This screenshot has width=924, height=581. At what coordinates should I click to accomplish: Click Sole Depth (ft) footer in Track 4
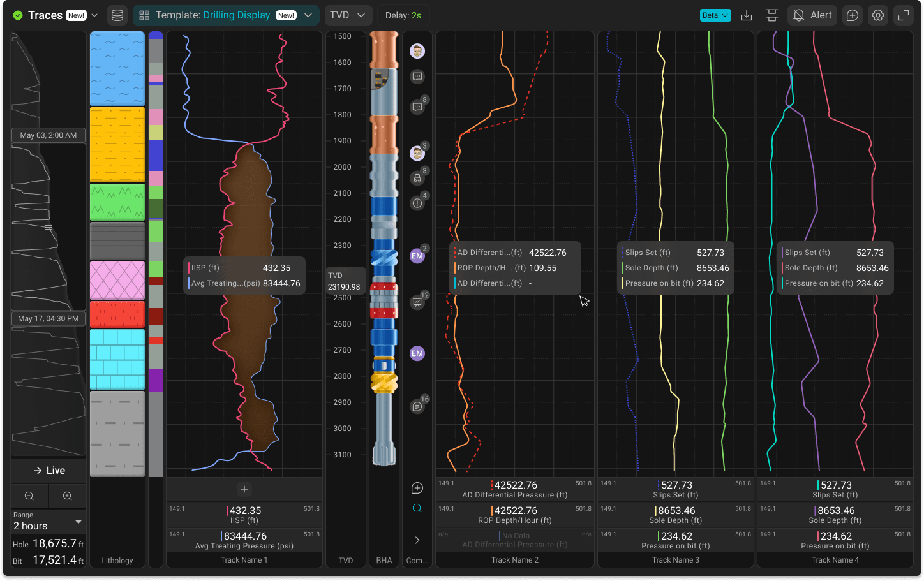(835, 515)
